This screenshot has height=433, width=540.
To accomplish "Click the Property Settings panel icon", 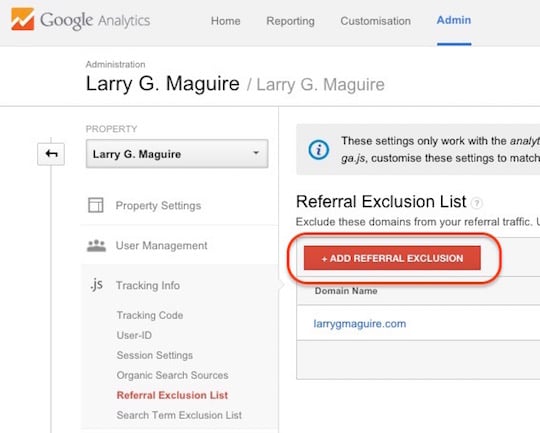I will (96, 205).
